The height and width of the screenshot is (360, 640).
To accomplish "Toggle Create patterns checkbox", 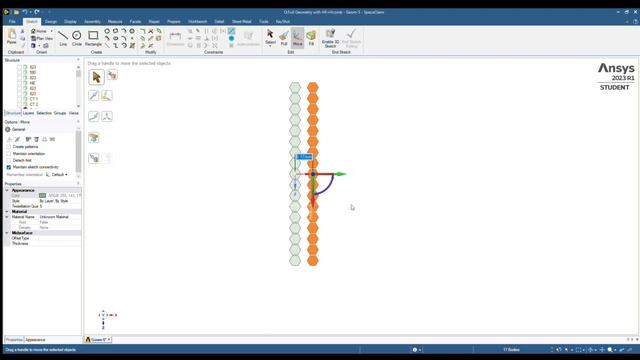I will [9, 147].
